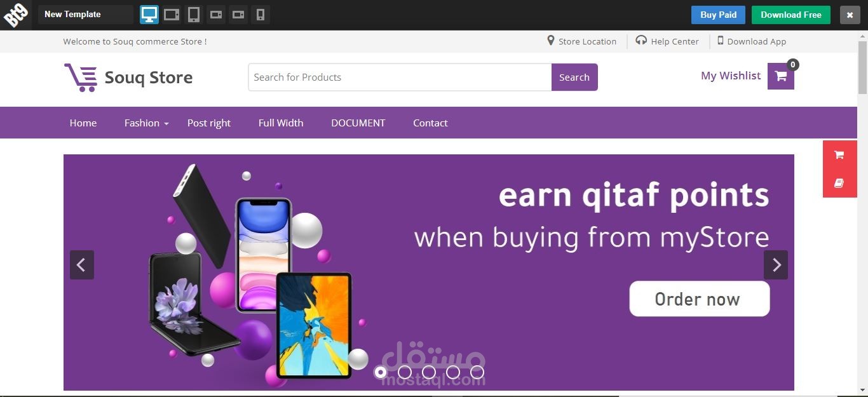Screen dimensions: 868x397
Task: Click the Order now banner button
Action: point(700,299)
